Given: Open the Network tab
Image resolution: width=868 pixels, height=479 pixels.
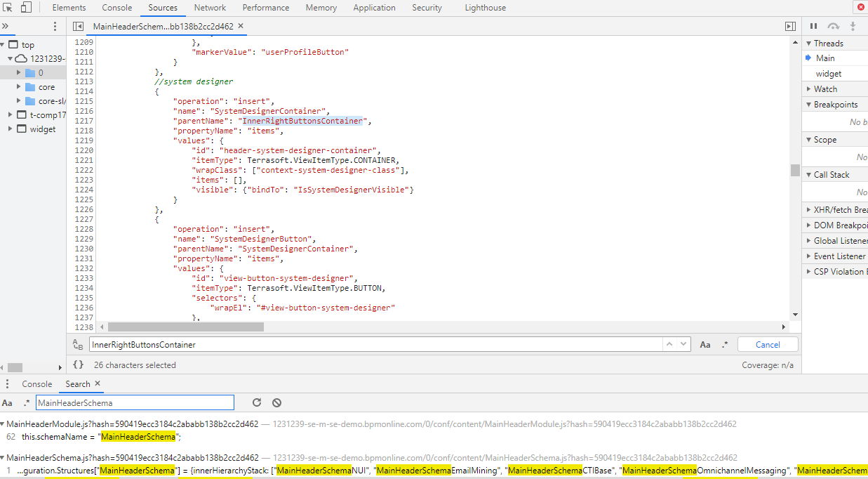Looking at the screenshot, I should tap(210, 8).
